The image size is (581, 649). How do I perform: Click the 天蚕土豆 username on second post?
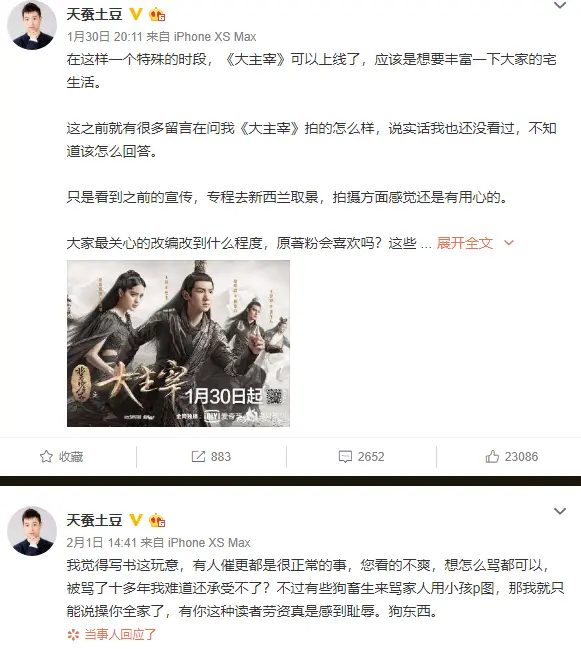click(x=94, y=520)
